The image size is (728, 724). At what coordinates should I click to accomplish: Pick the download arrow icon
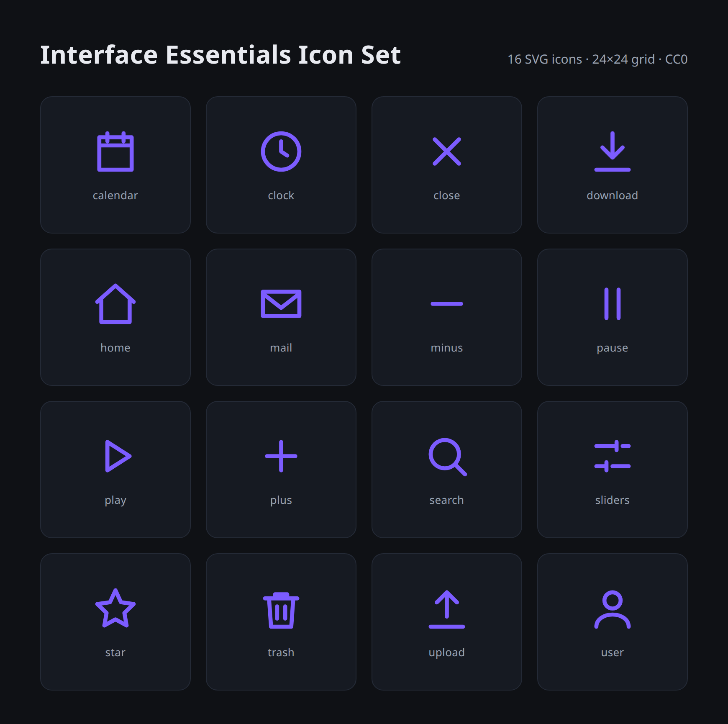coord(613,151)
